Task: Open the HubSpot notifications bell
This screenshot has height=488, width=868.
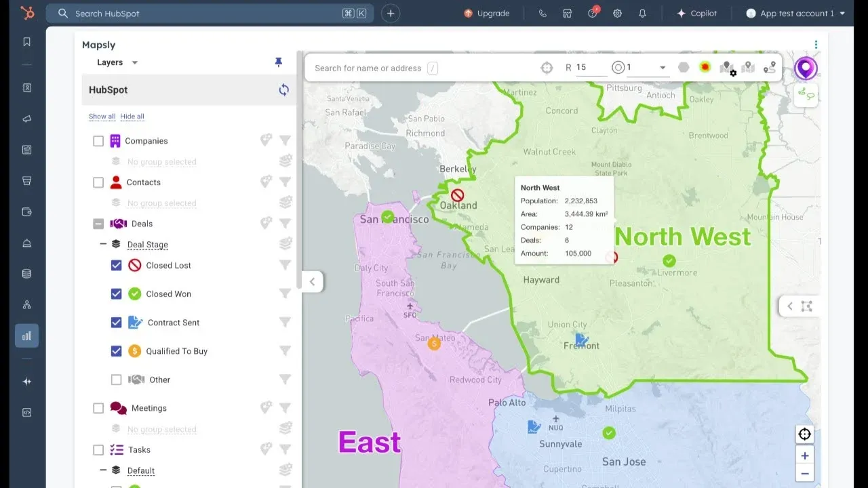Action: [x=642, y=13]
